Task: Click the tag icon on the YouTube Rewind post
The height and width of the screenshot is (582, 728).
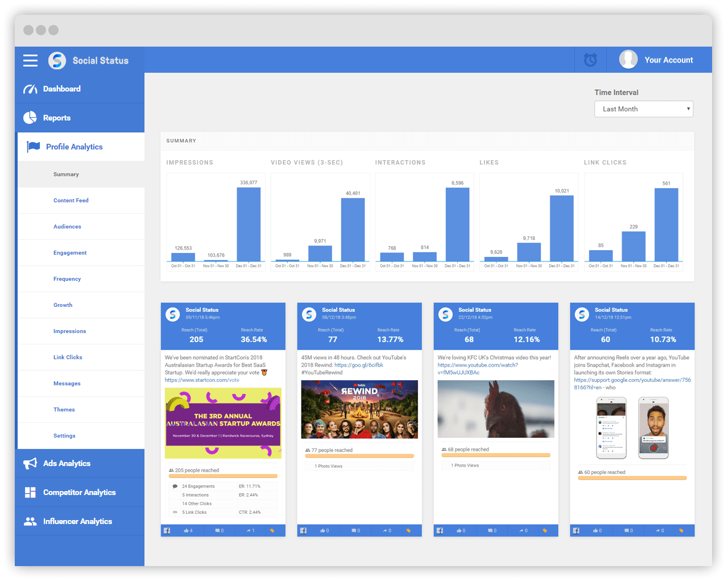Action: click(408, 530)
